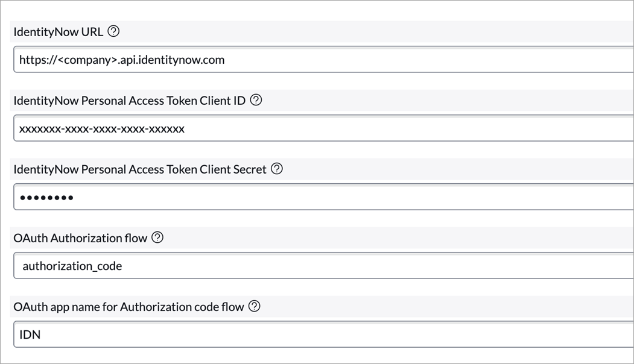View help for OAuth app name field
The width and height of the screenshot is (634, 364).
coord(255,306)
